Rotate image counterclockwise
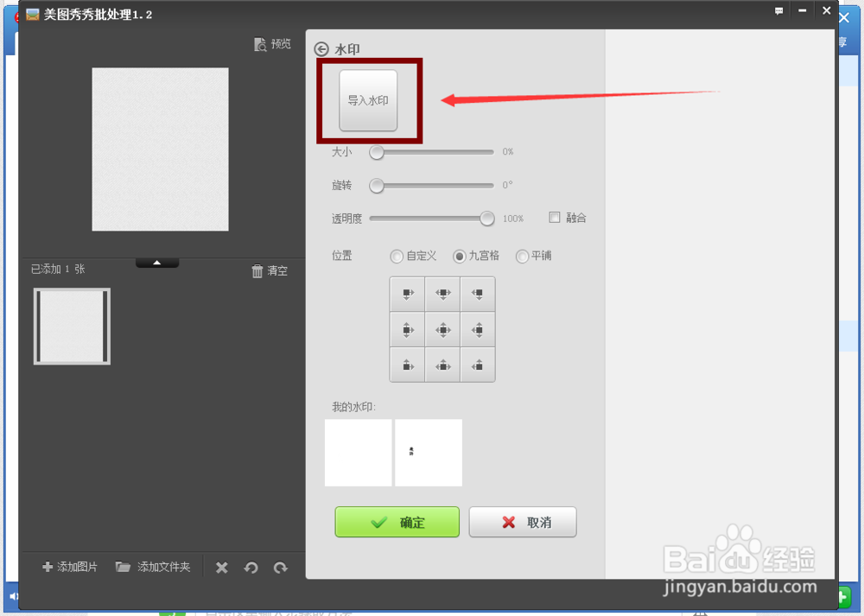The image size is (864, 616). pyautogui.click(x=251, y=568)
